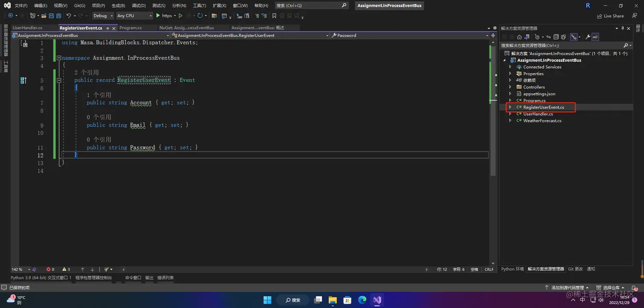Click Collapse All icon in Solution Explorer
Image resolution: width=644 pixels, height=308 pixels.
(x=556, y=37)
